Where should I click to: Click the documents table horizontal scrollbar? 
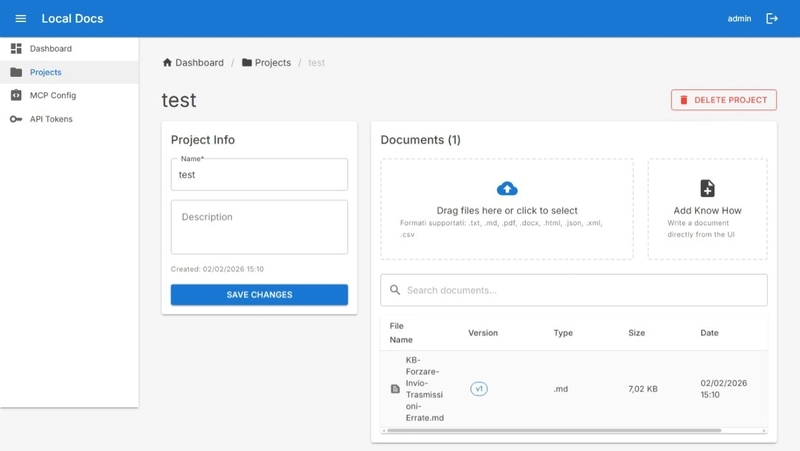(553, 431)
